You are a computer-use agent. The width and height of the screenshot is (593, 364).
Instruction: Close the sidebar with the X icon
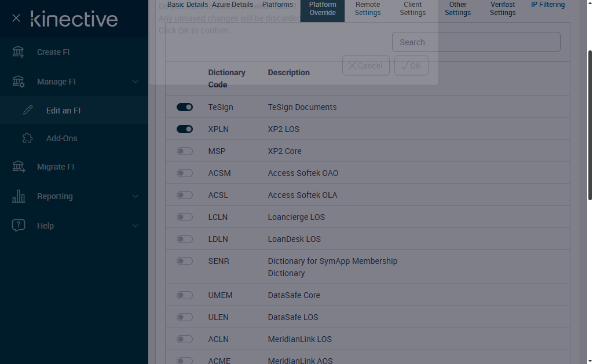[x=16, y=18]
